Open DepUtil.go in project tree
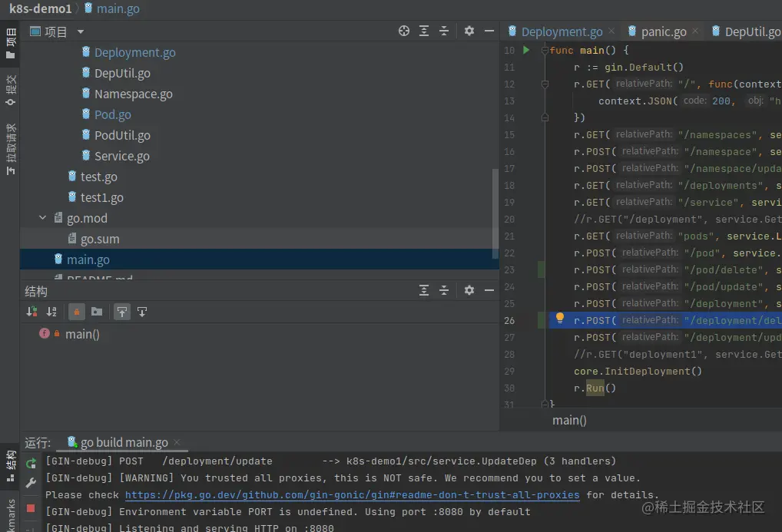Screen dimensions: 782x532 (x=122, y=73)
